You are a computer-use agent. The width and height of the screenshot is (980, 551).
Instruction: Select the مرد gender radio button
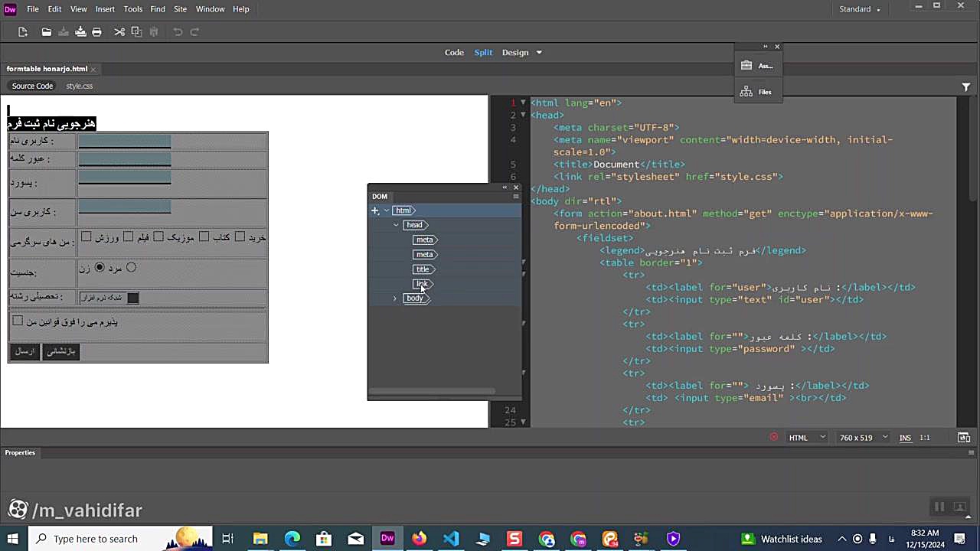coord(131,267)
